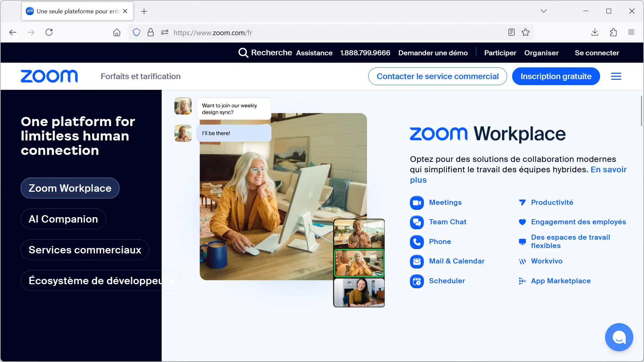This screenshot has width=644, height=362.
Task: View site security lock information
Action: (151, 33)
